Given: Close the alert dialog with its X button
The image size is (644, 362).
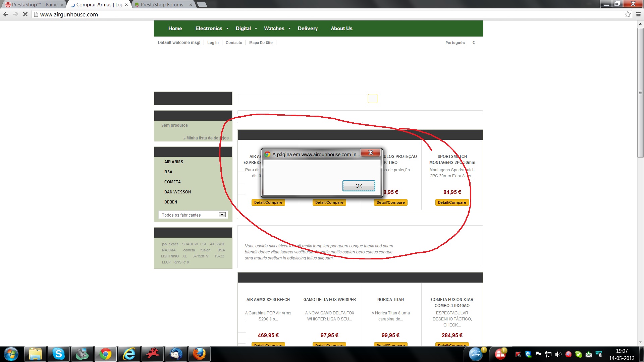Looking at the screenshot, I should coord(370,153).
